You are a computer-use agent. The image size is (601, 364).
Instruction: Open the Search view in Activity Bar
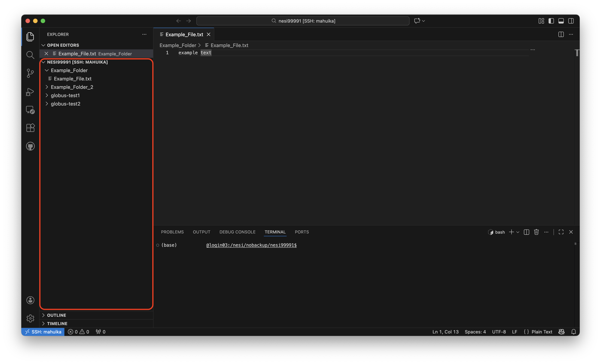coord(30,55)
